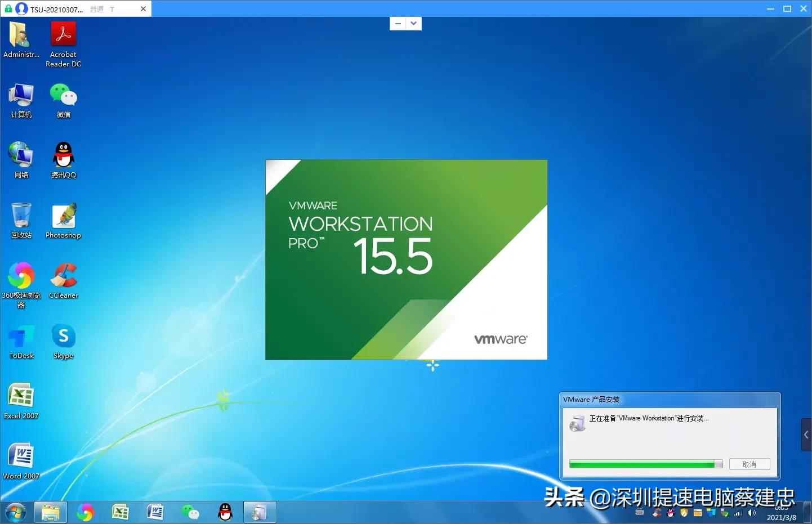Image resolution: width=812 pixels, height=524 pixels.
Task: Cancel the VMware installation with 取消
Action: point(749,464)
